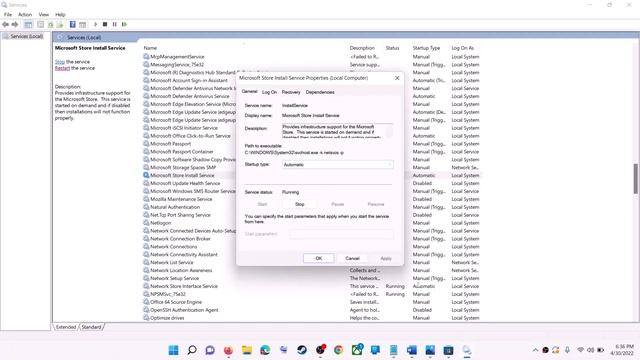Click the Name column header
This screenshot has width=640, height=360.
150,48
